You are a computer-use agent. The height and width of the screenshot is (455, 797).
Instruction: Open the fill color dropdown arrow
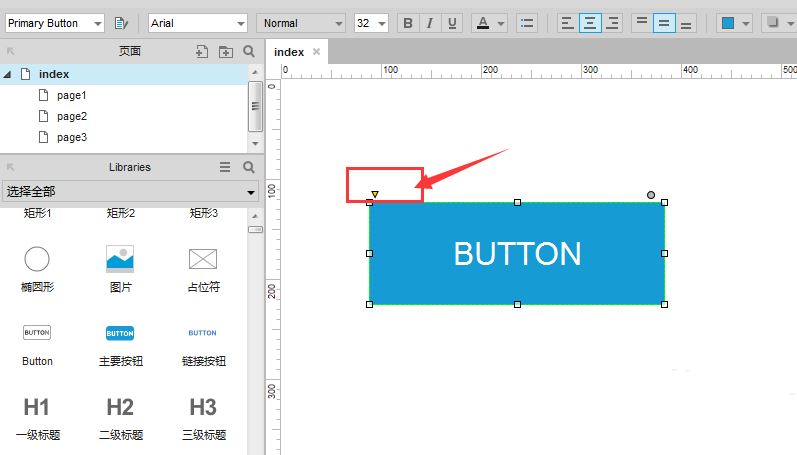coord(746,23)
